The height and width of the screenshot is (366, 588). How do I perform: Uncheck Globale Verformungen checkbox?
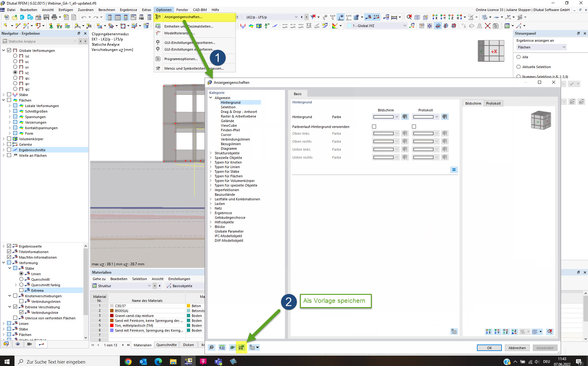point(9,50)
